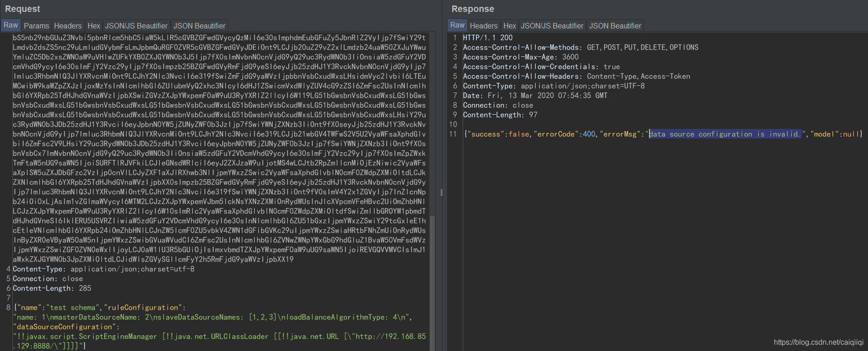Click the 'Access-Control-Allow-Credentials: true' line
Viewport: 868px width, 351px height.
click(541, 67)
